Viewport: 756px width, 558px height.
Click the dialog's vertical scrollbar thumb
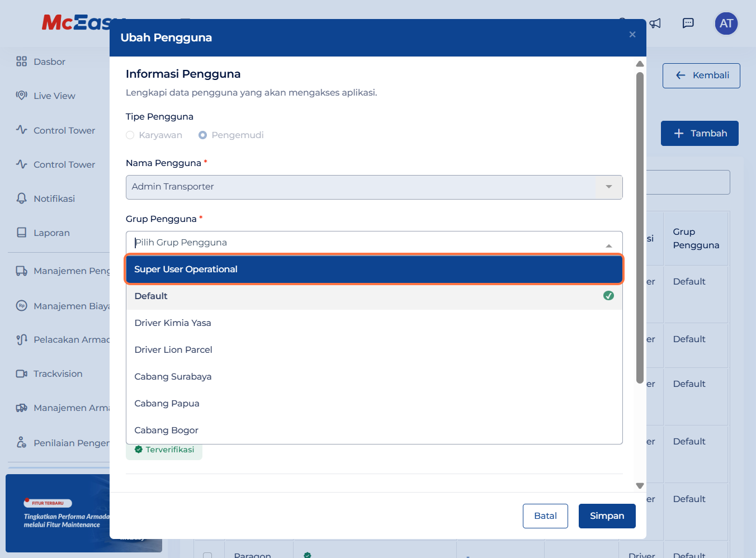click(640, 224)
